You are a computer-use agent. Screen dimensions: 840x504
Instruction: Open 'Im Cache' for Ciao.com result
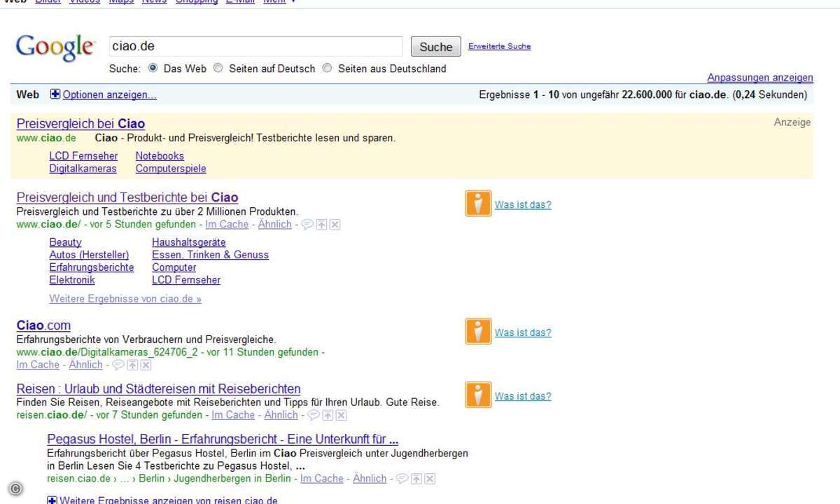(38, 365)
